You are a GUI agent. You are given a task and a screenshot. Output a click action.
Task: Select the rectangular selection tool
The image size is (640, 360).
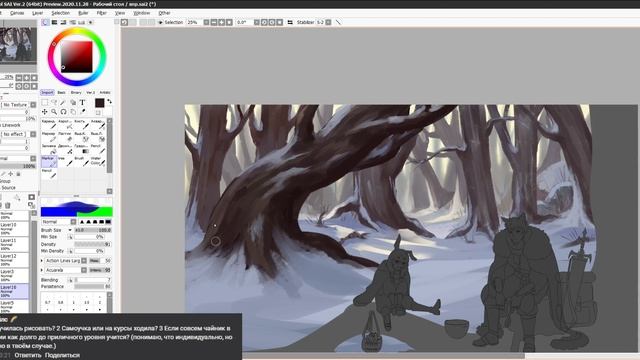coord(44,102)
